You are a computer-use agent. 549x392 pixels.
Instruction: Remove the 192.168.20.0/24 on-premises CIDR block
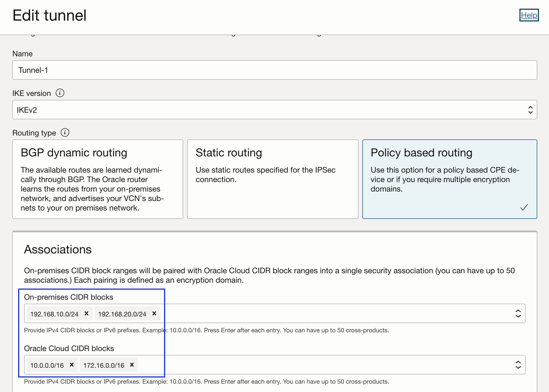tap(154, 313)
